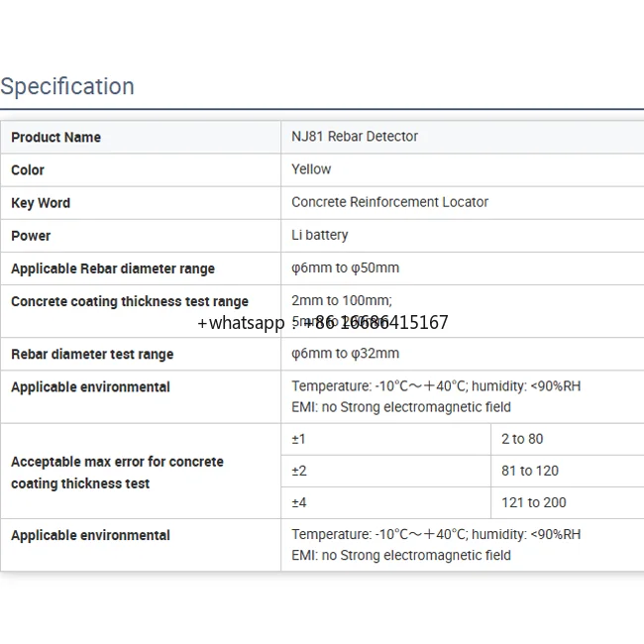Click the φ6mm to φ50mm value
Viewport: 644px width, 644px height.
pos(345,268)
